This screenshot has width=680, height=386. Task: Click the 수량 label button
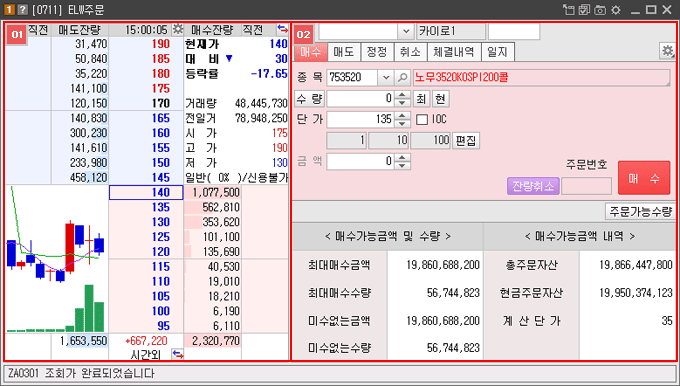tap(309, 99)
